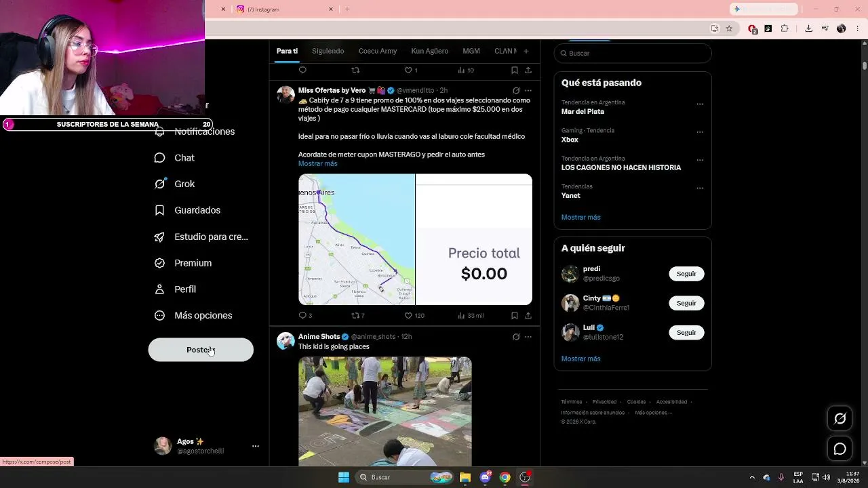Image resolution: width=868 pixels, height=488 pixels.
Task: Open the Coscu Army list tab
Action: 378,51
